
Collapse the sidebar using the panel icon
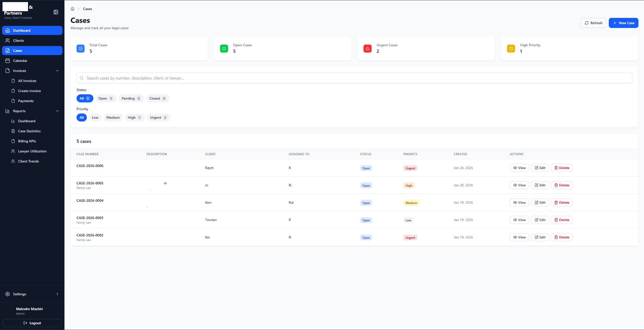coord(56,12)
